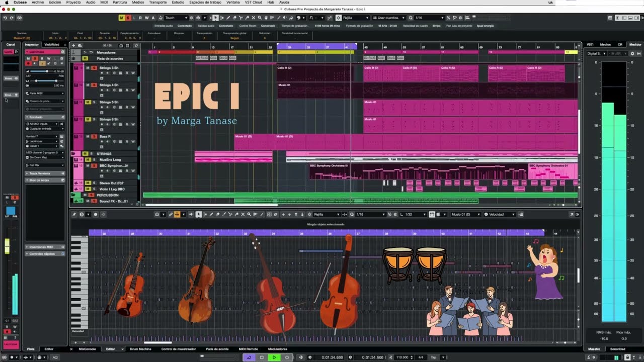
Task: Click the Stop transport button
Action: [x=262, y=357]
